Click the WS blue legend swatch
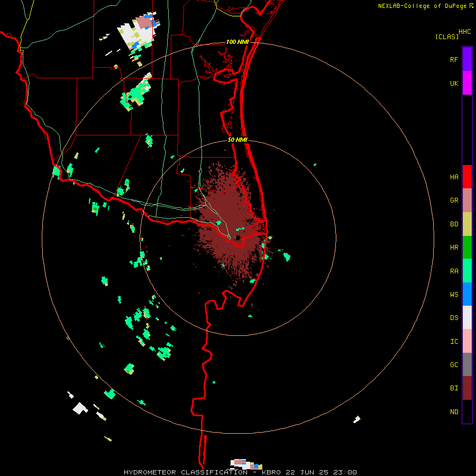Viewport: 476px width, 476px height. (x=467, y=294)
